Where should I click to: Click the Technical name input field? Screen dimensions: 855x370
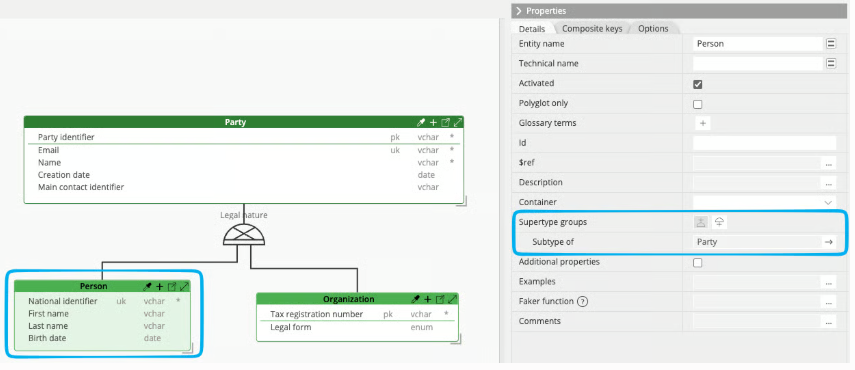757,64
